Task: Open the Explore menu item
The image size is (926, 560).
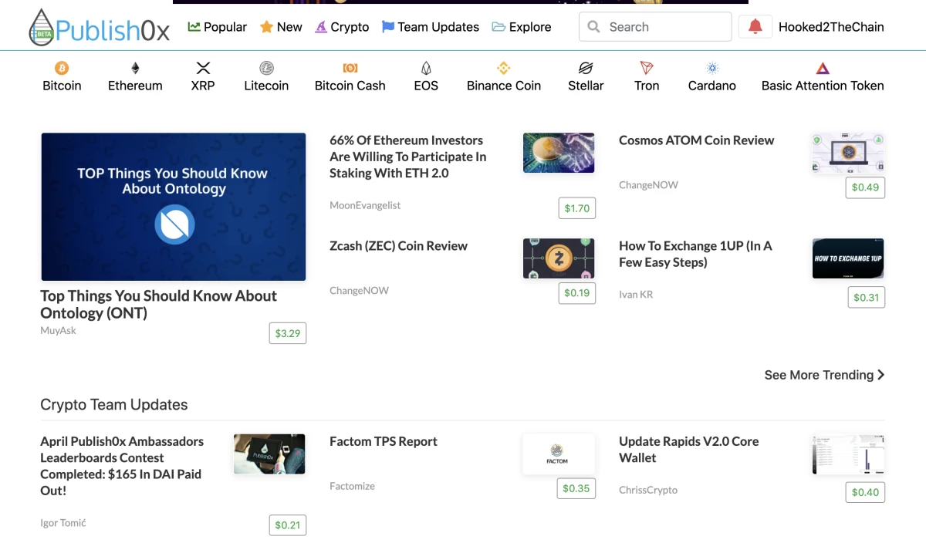Action: [522, 27]
